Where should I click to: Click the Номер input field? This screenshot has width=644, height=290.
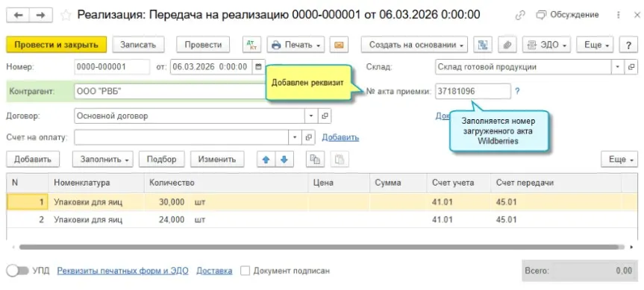coord(112,67)
